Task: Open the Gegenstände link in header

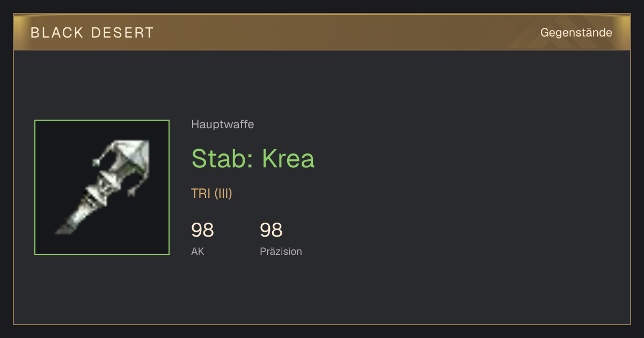Action: [576, 33]
